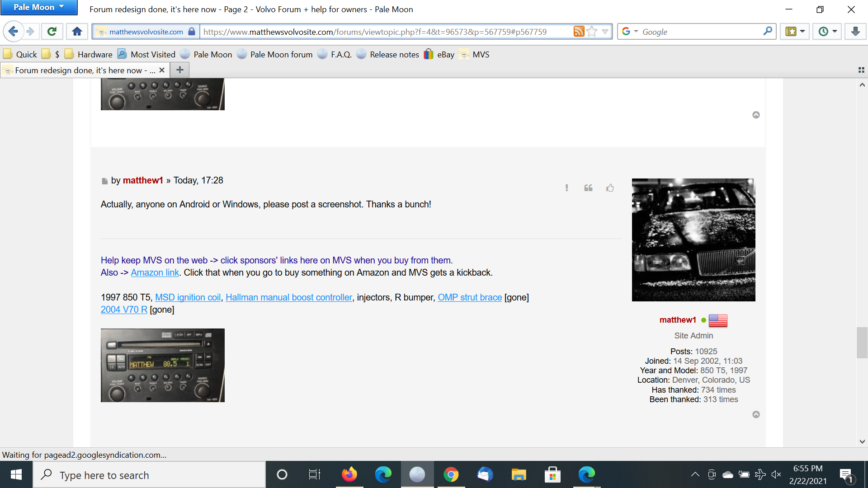Reload the current page
The image size is (868, 488).
point(52,32)
